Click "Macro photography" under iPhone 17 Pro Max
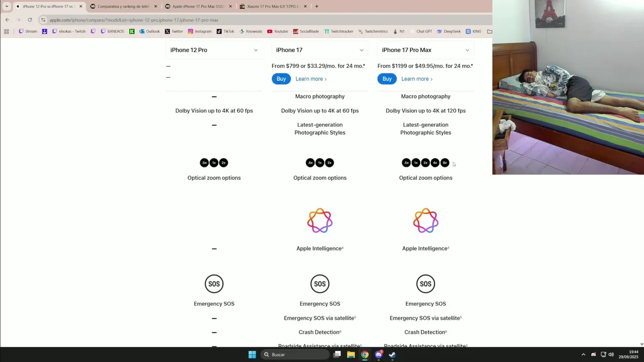This screenshot has height=362, width=644. point(426,97)
